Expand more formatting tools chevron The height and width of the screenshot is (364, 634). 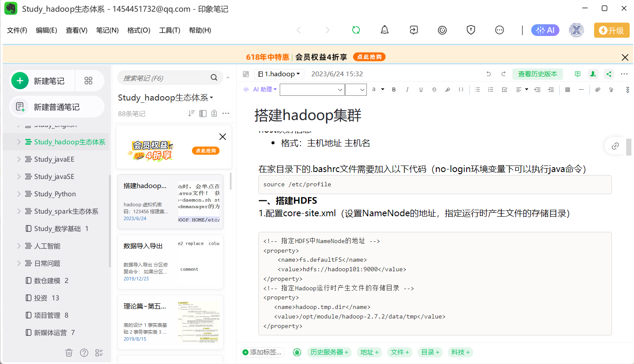tap(627, 90)
